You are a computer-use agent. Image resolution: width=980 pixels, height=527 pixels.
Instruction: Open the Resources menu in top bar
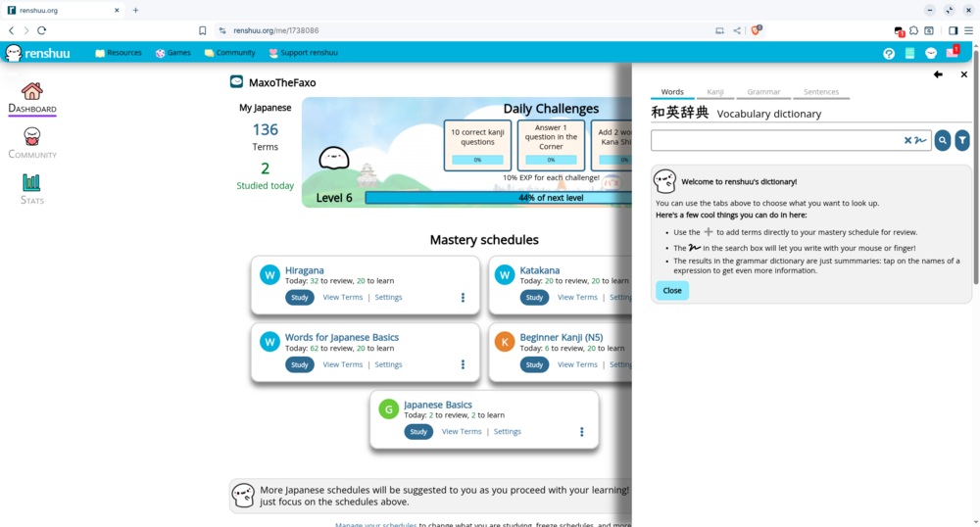[x=119, y=53]
